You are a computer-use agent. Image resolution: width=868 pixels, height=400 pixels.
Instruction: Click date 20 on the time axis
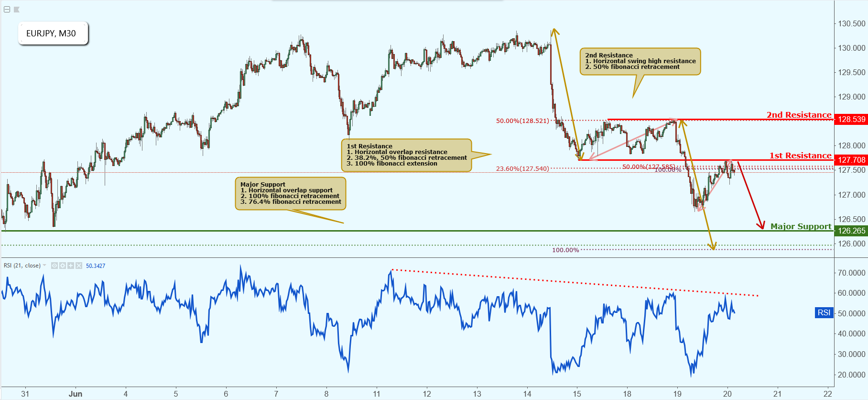(727, 394)
